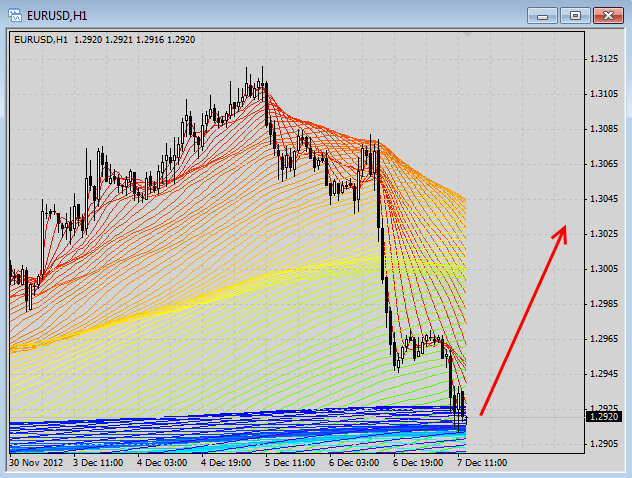Viewport: 632px width, 478px height.
Task: Click the 6 Dec 19:00 time label
Action: (418, 463)
